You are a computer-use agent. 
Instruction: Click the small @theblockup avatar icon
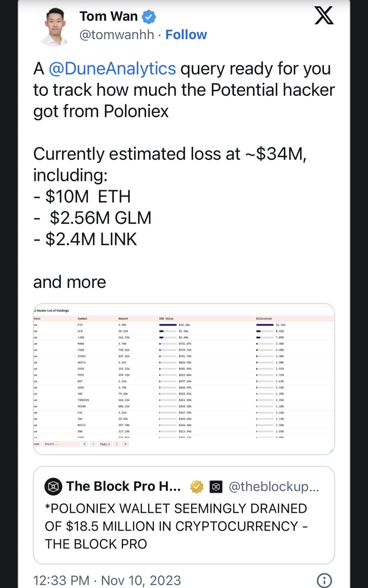pos(216,487)
